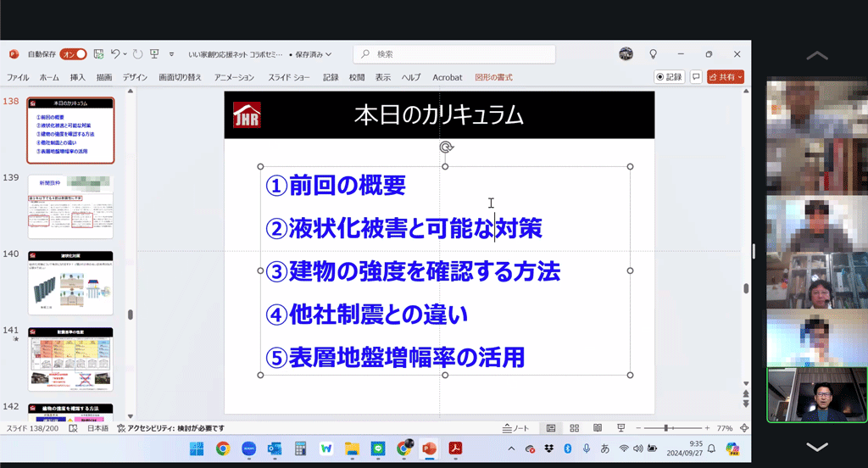Click the 記録 record button at right
Viewport: 868px width, 468px height.
669,76
